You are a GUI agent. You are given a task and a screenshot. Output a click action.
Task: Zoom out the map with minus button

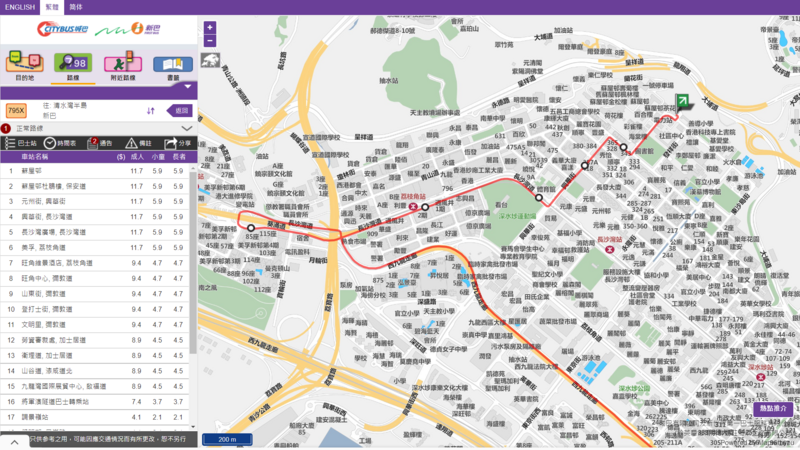[210, 43]
